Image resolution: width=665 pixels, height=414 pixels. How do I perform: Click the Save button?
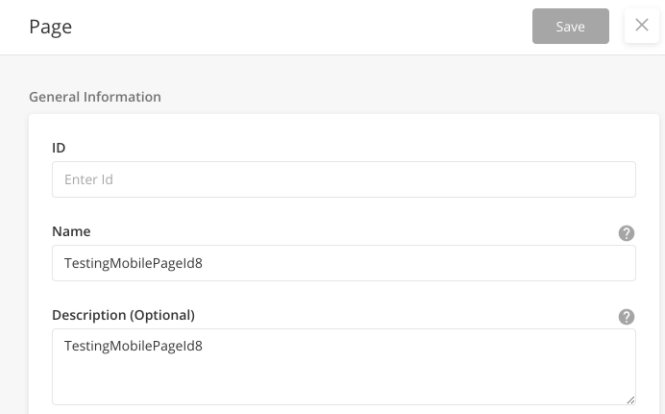tap(570, 26)
